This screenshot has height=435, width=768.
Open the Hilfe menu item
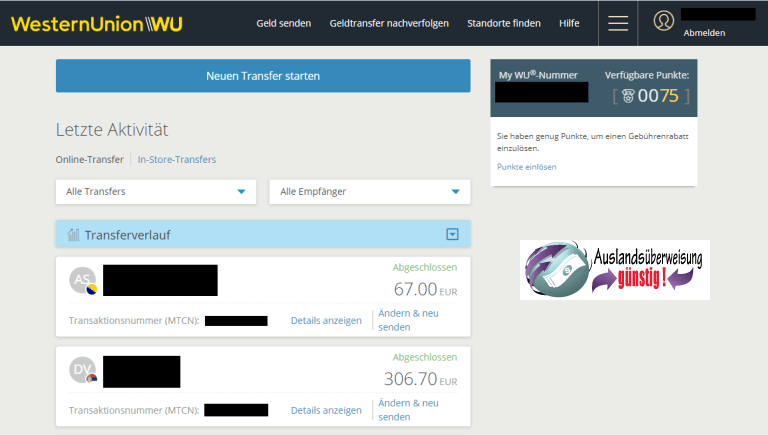point(569,23)
